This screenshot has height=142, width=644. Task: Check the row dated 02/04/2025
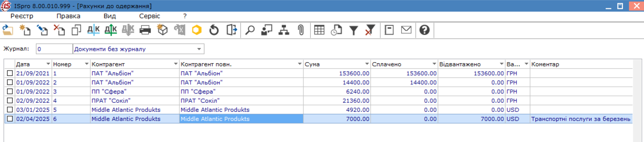[x=10, y=119]
